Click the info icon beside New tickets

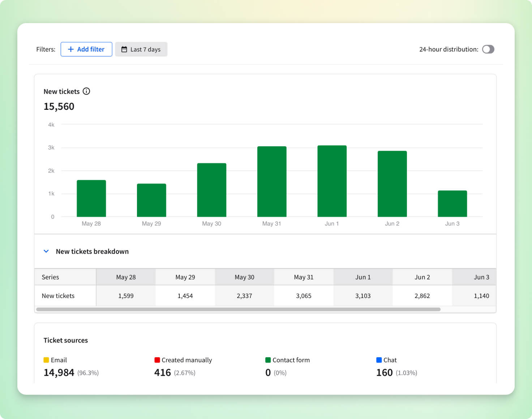tap(86, 91)
